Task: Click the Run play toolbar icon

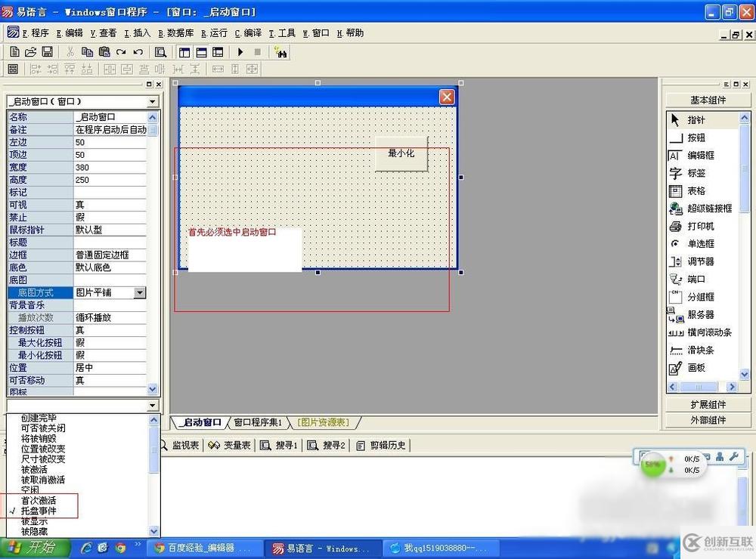Action: (x=240, y=51)
